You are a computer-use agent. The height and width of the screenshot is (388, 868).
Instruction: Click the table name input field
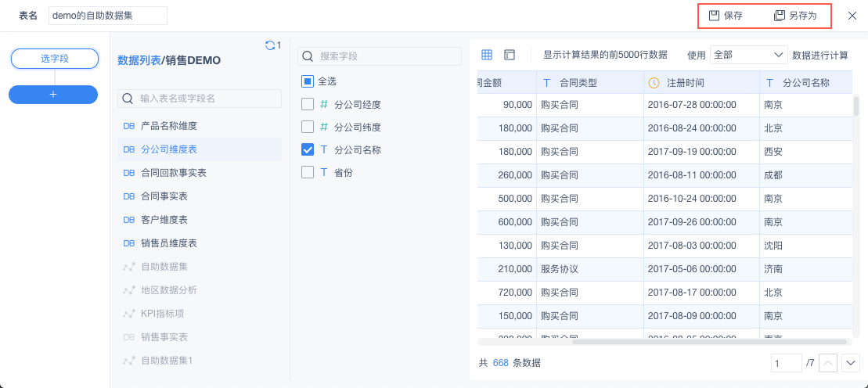click(x=108, y=16)
